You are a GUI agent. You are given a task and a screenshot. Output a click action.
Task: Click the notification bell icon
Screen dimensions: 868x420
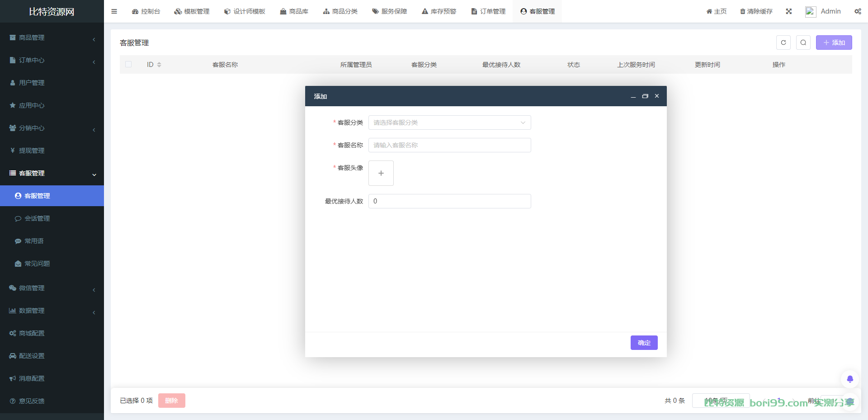coord(850,379)
